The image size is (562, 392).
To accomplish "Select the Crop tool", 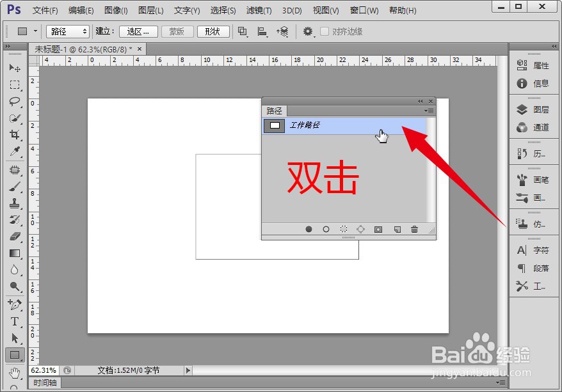I will pos(15,135).
